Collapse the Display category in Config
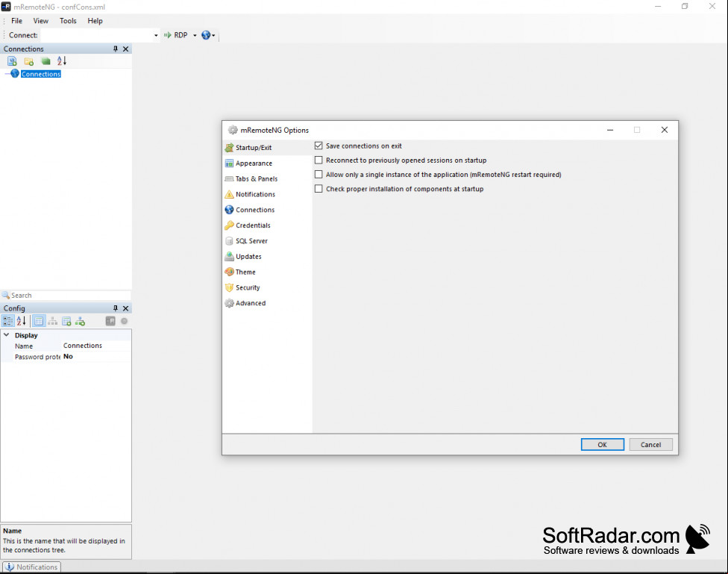 pos(7,334)
